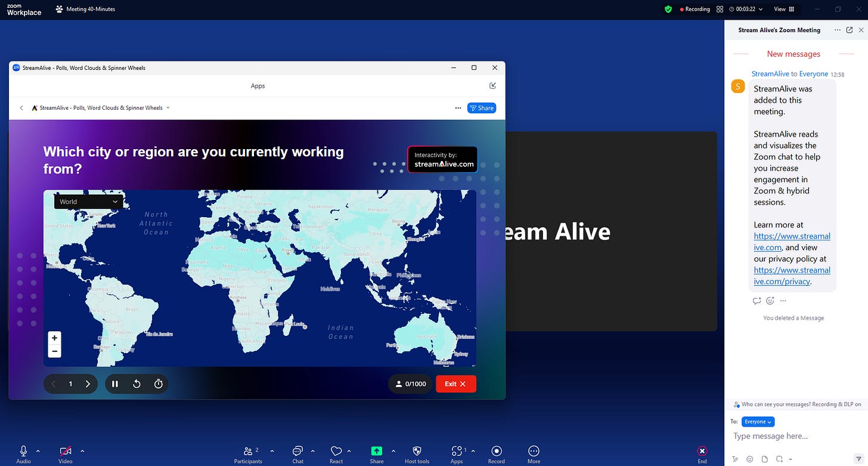Open the React heart icon
Image resolution: width=868 pixels, height=466 pixels.
(336, 452)
